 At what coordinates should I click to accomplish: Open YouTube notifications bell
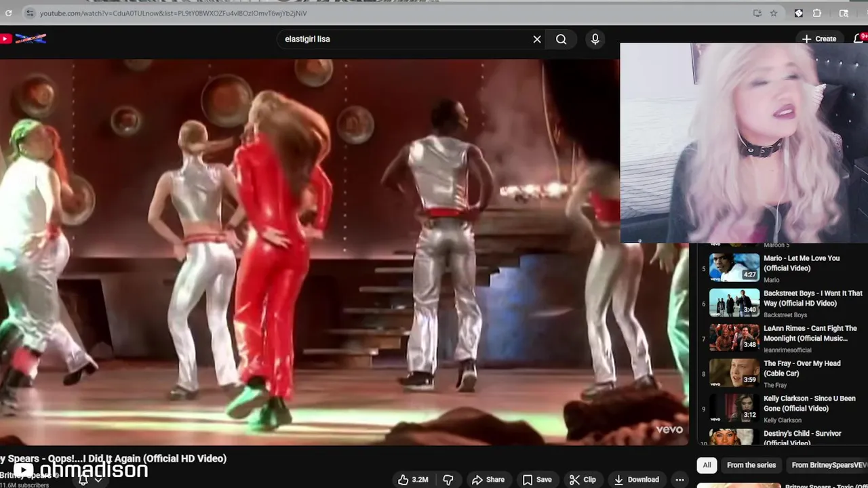click(x=859, y=39)
